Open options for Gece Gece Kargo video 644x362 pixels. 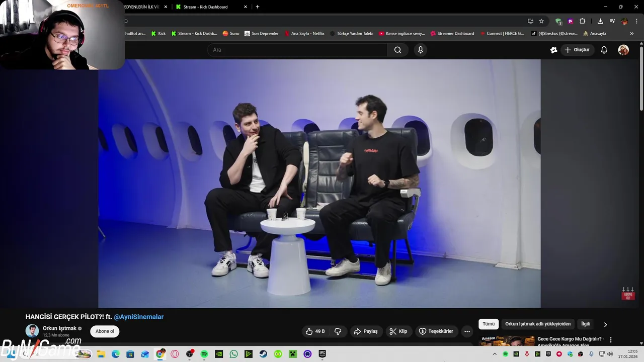tap(611, 340)
